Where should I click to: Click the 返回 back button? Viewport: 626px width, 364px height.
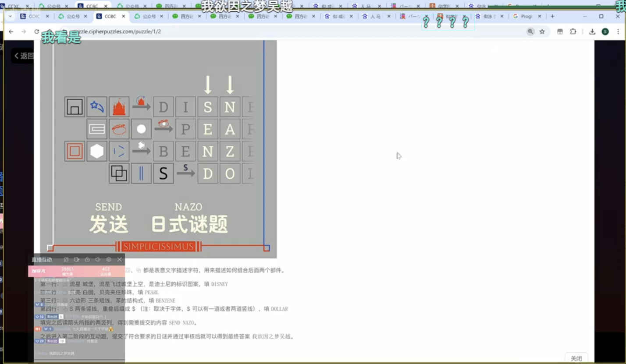[24, 56]
